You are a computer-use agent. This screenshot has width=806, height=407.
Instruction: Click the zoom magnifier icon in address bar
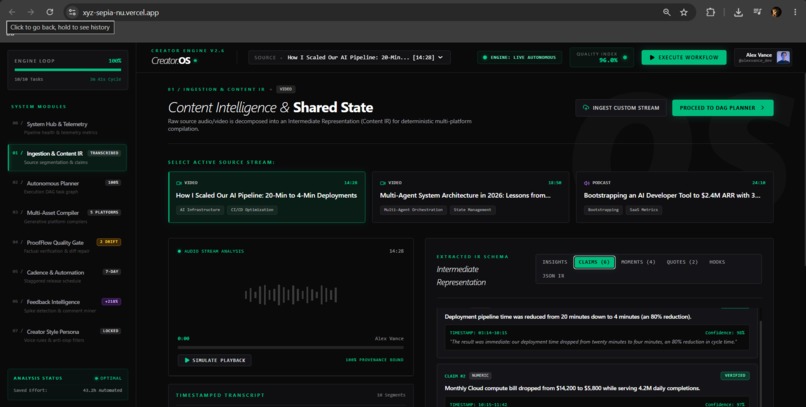pyautogui.click(x=666, y=12)
